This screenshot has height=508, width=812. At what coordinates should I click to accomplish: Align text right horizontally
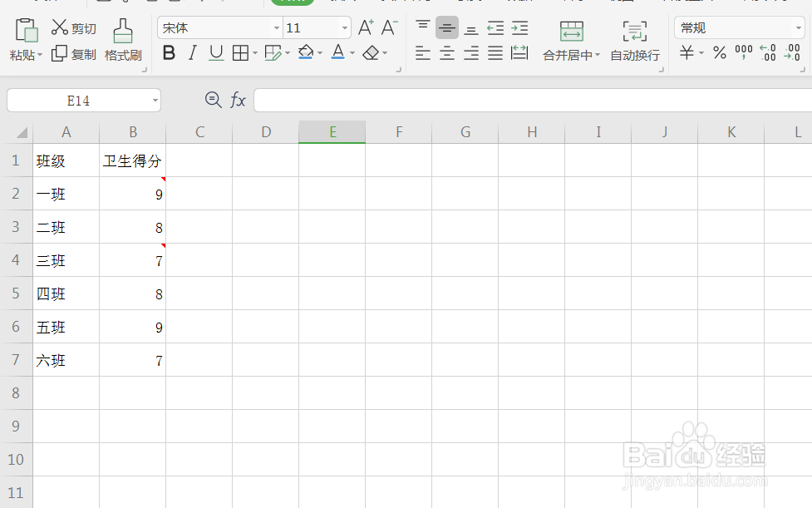click(470, 53)
